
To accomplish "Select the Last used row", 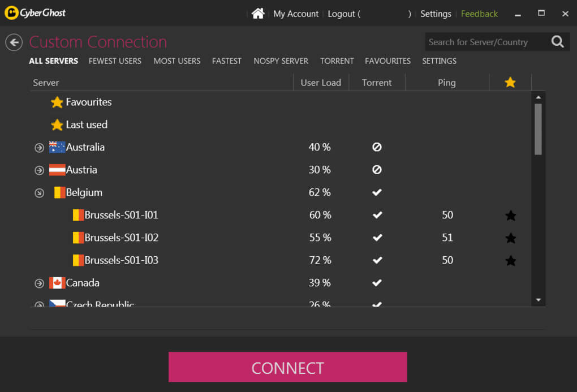I will pos(281,125).
